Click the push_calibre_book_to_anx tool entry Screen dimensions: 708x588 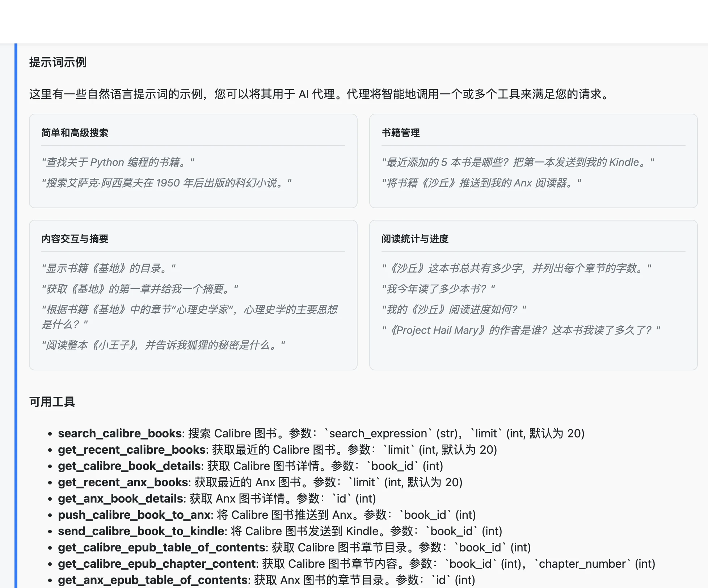(x=267, y=515)
